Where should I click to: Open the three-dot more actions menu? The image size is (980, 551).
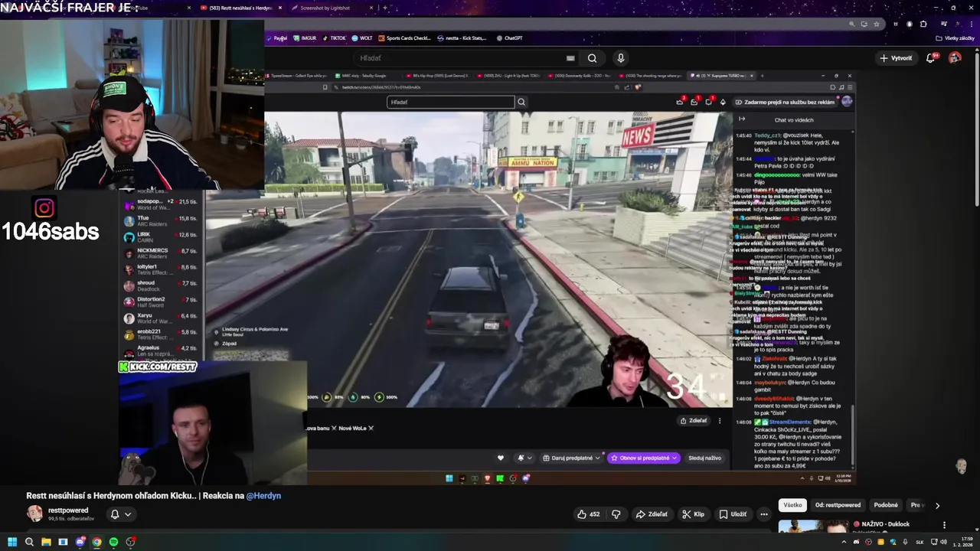pos(763,514)
